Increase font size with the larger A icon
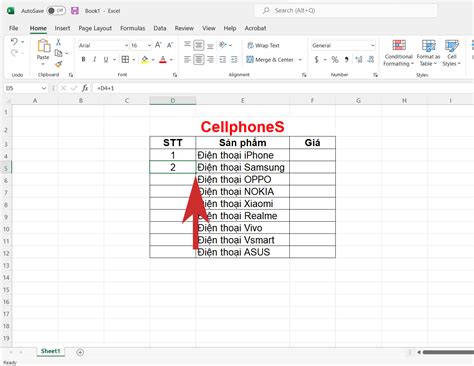The width and height of the screenshot is (474, 366). 158,45
